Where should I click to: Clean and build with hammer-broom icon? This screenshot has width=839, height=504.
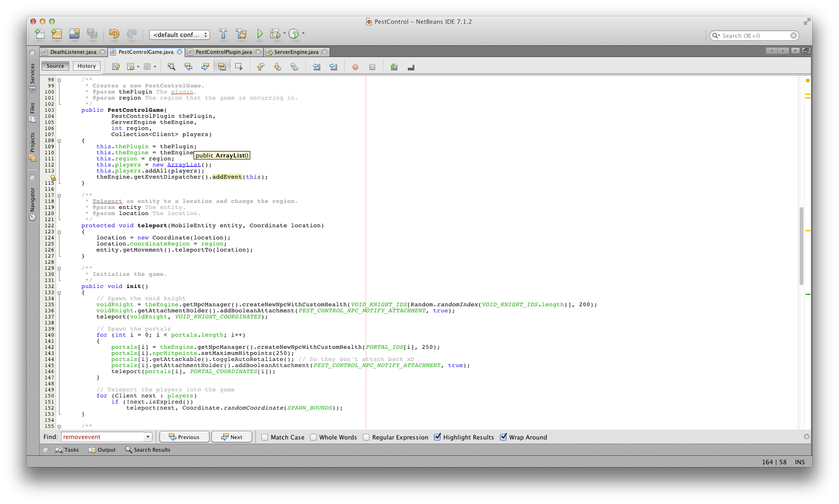pyautogui.click(x=241, y=34)
